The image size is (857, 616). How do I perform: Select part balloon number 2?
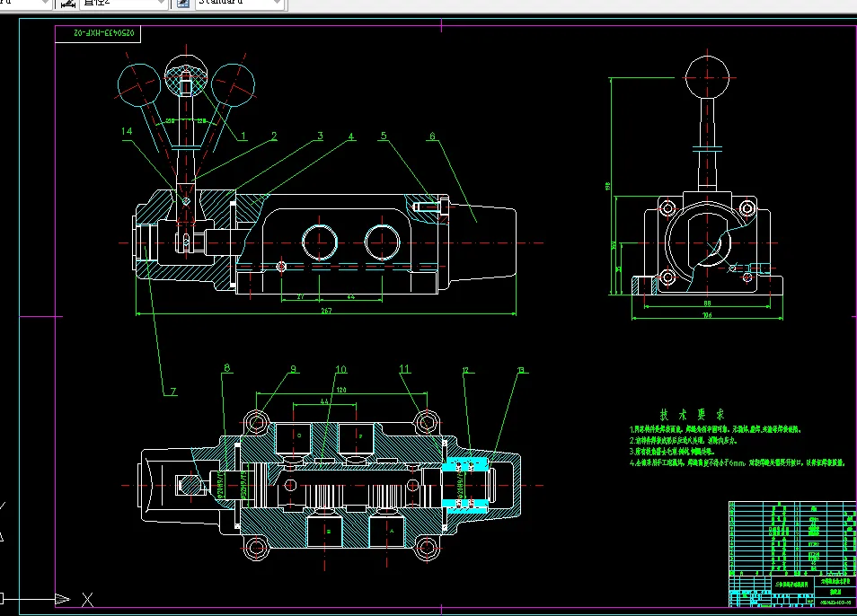pos(274,136)
